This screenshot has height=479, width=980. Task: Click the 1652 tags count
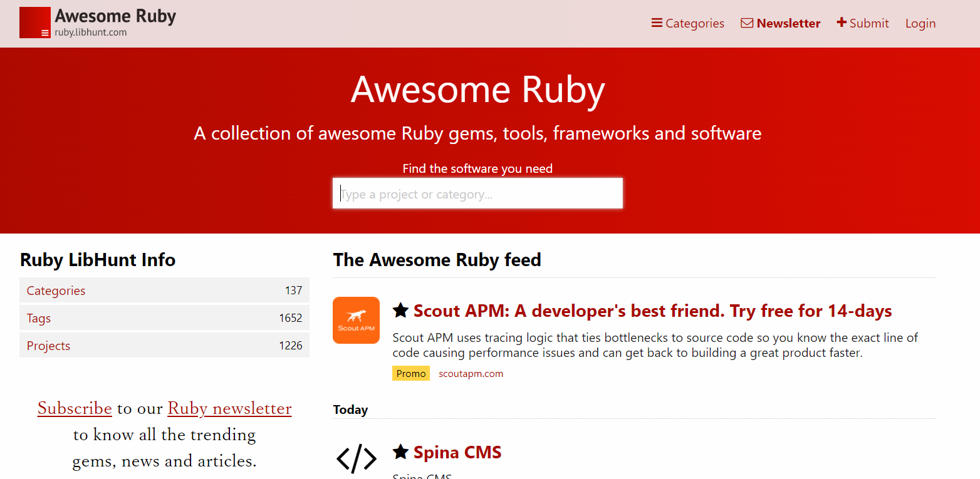(291, 318)
